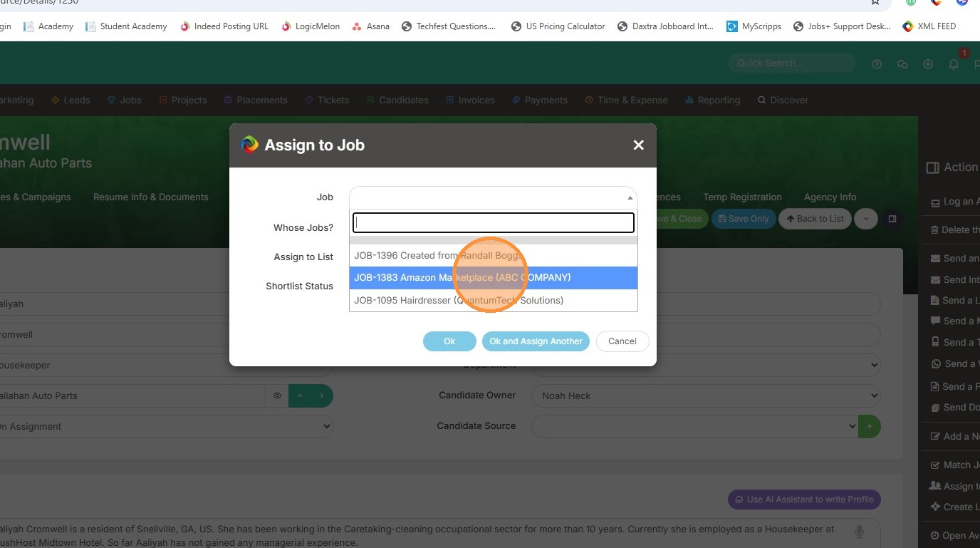Click Send a F... action
The width and height of the screenshot is (980, 548).
[x=955, y=386]
